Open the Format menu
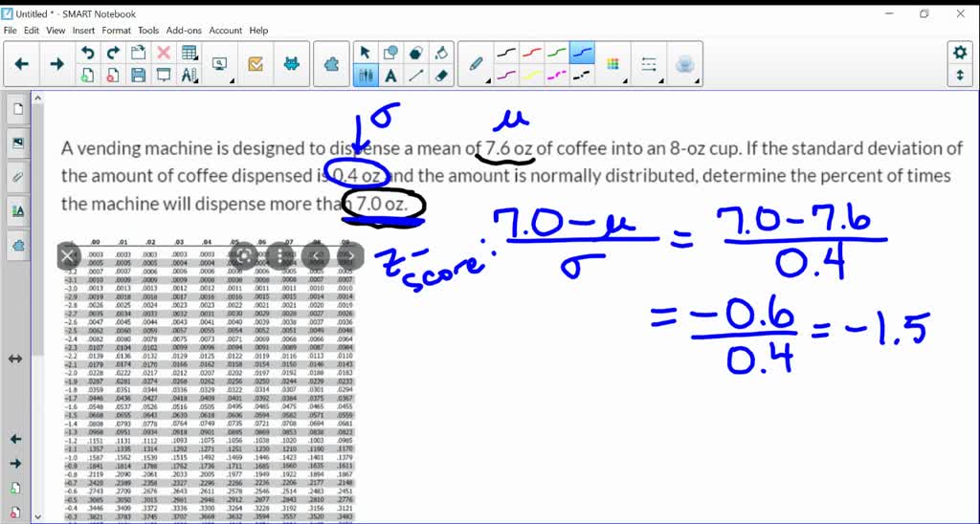The height and width of the screenshot is (524, 980). coord(116,30)
